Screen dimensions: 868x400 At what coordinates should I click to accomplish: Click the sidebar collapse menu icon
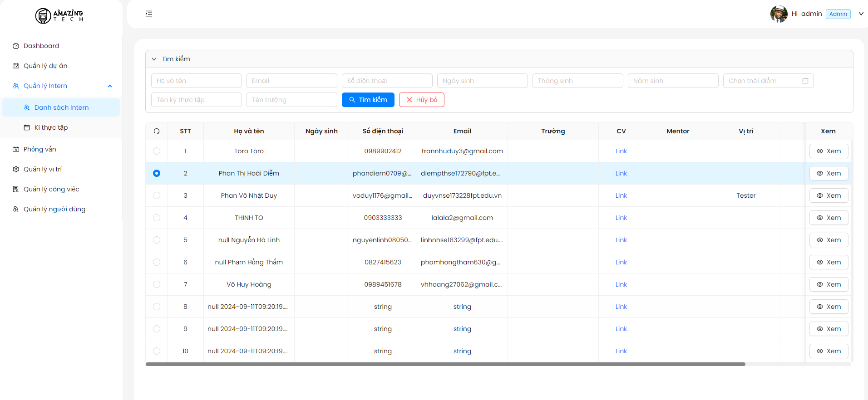click(x=149, y=14)
